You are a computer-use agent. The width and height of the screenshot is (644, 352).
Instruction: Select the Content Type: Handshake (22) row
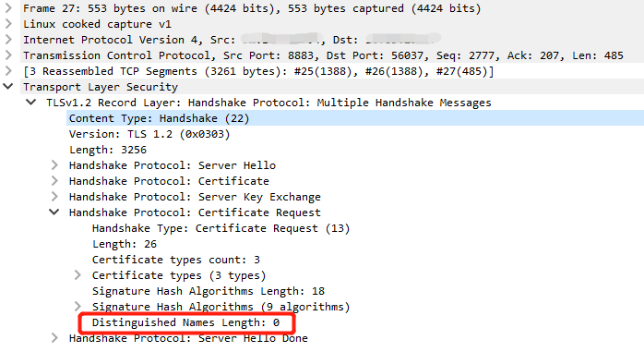(x=355, y=118)
